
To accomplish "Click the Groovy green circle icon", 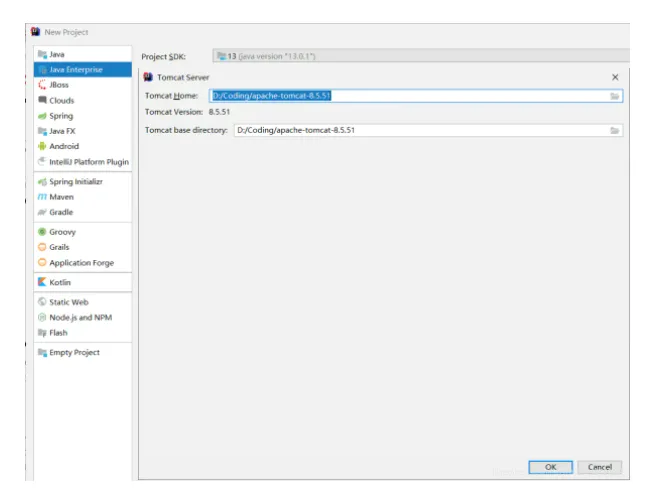I will (x=42, y=232).
